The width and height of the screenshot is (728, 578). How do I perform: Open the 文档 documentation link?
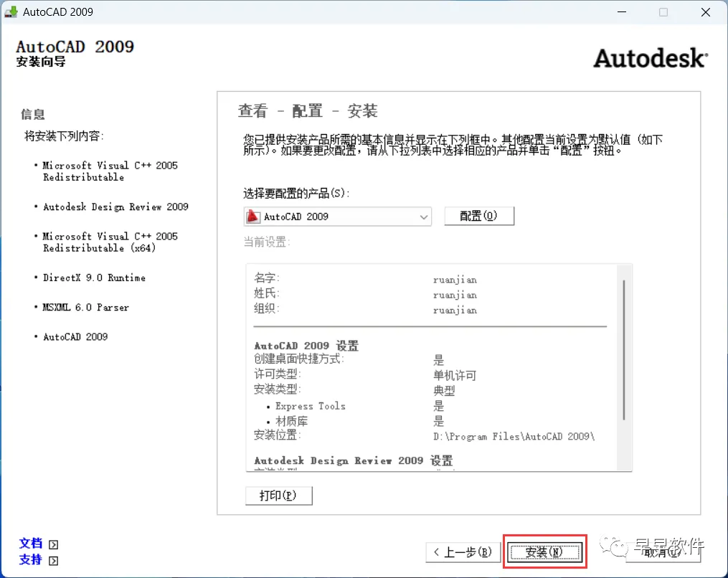[31, 543]
